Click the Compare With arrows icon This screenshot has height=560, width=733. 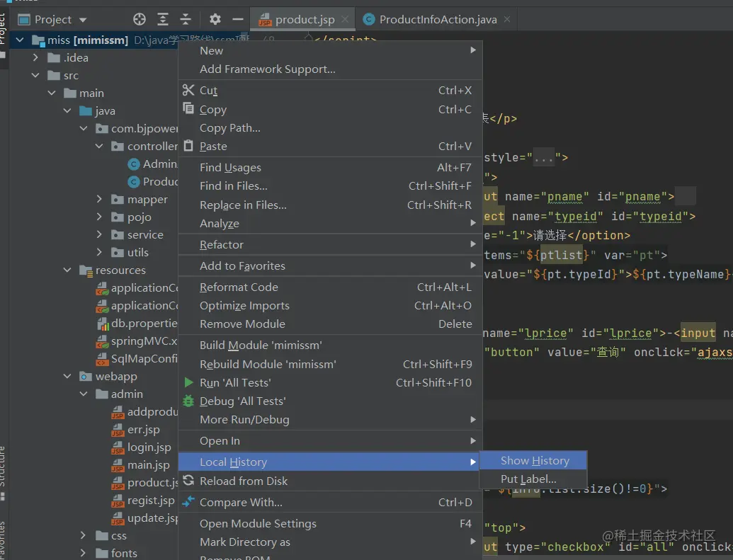tap(188, 501)
